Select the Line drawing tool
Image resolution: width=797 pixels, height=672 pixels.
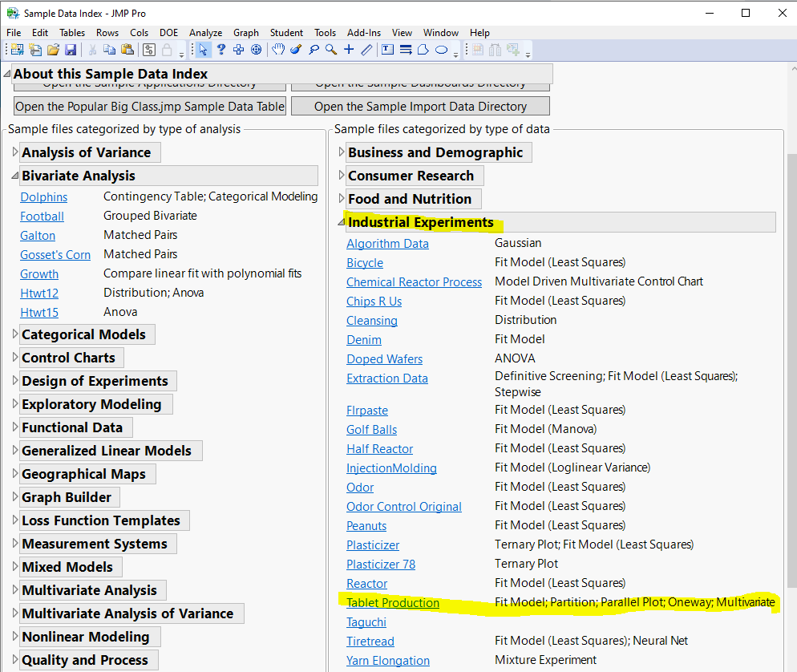(366, 50)
